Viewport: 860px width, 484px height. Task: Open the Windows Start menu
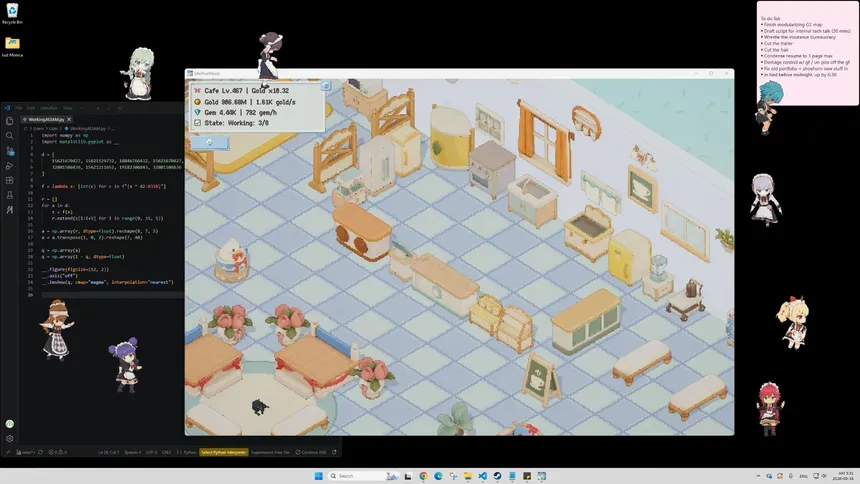(319, 476)
